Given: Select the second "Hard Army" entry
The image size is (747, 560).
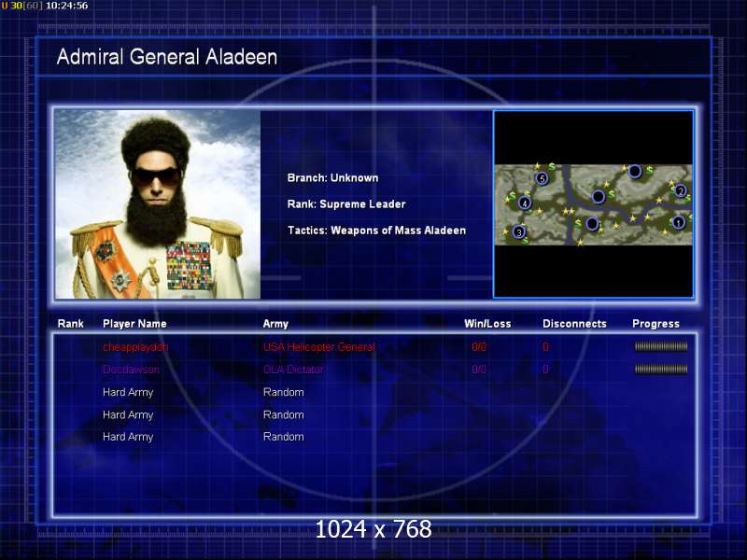Looking at the screenshot, I should pos(128,415).
